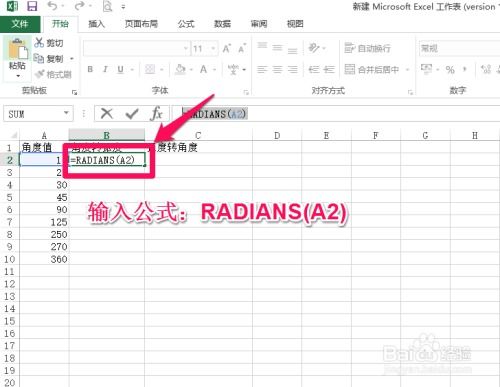Open the fill color bucket dropdown
The height and width of the screenshot is (387, 500).
pos(191,69)
